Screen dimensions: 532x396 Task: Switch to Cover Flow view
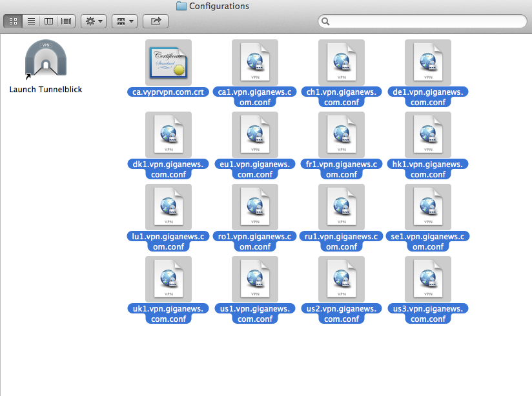66,21
